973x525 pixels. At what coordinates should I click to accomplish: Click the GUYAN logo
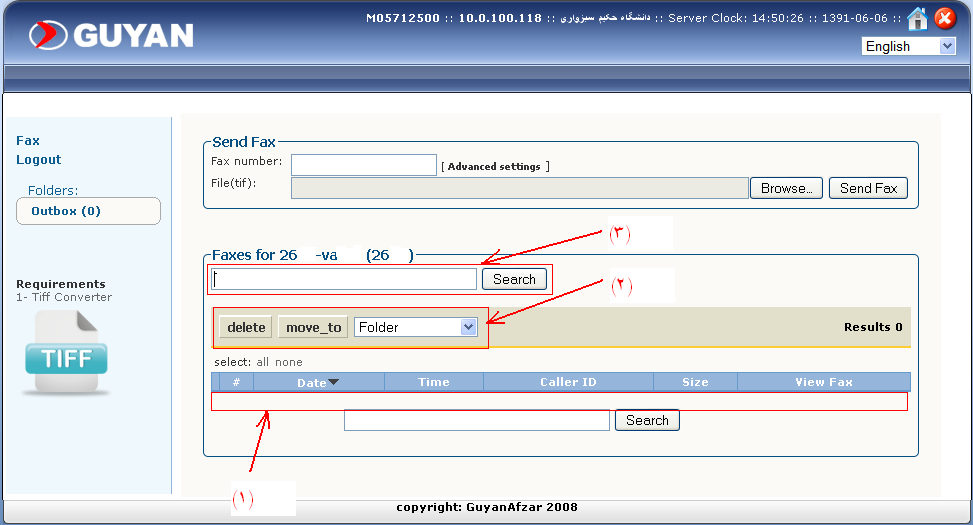[112, 35]
